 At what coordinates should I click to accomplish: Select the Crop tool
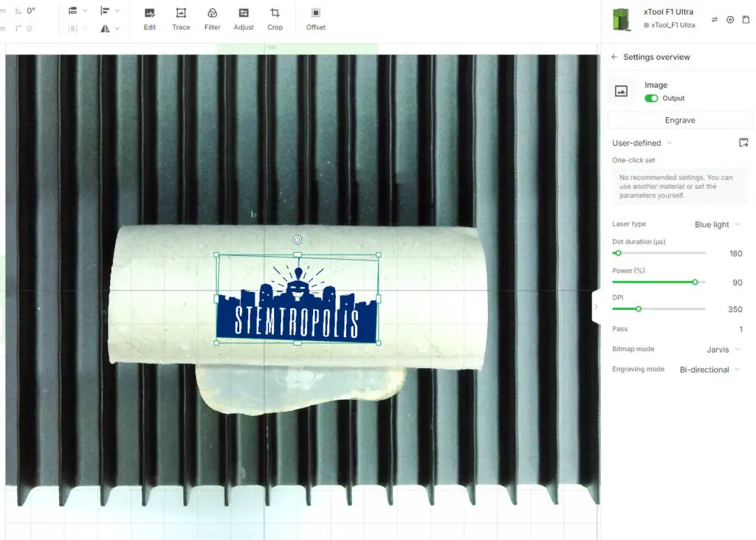click(x=275, y=19)
